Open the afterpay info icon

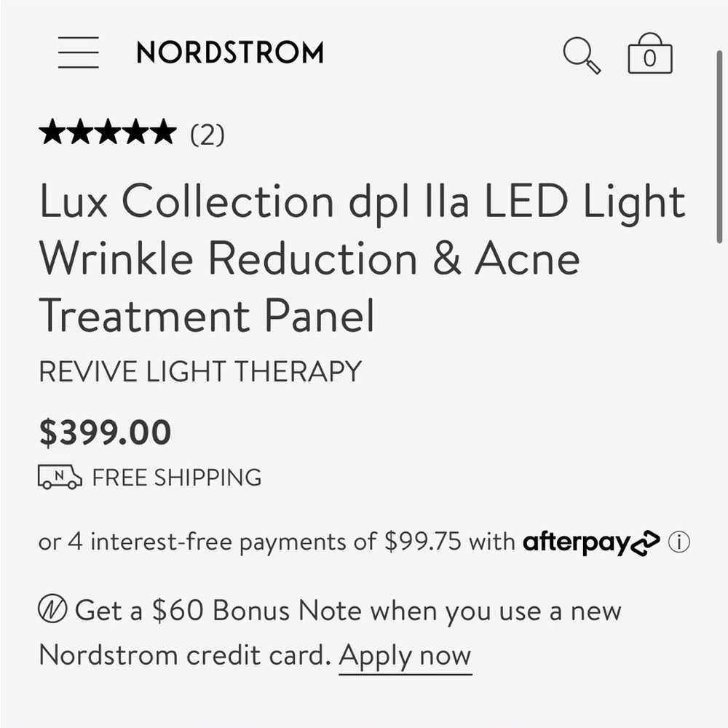[x=679, y=543]
